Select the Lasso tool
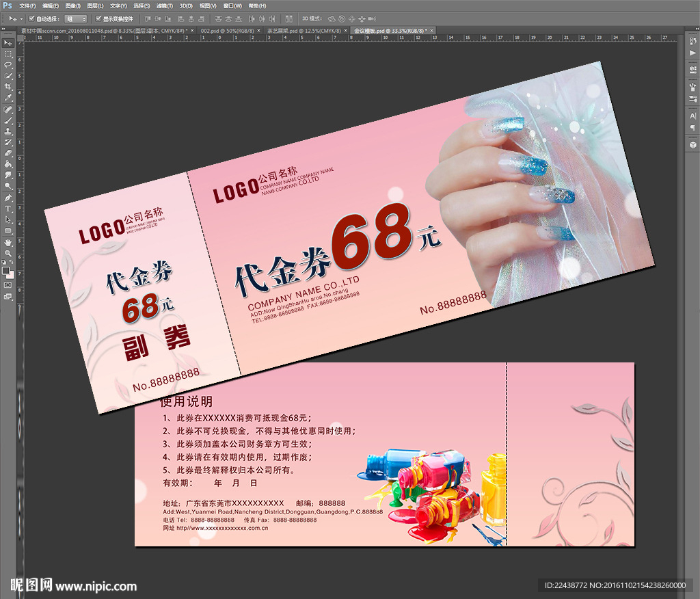Screen dimensions: 700x599 [x=8, y=65]
